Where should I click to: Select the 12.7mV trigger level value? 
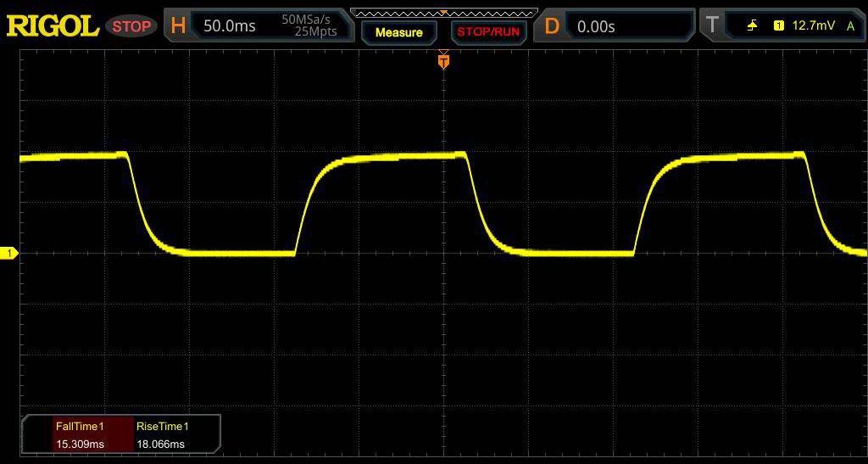(813, 25)
